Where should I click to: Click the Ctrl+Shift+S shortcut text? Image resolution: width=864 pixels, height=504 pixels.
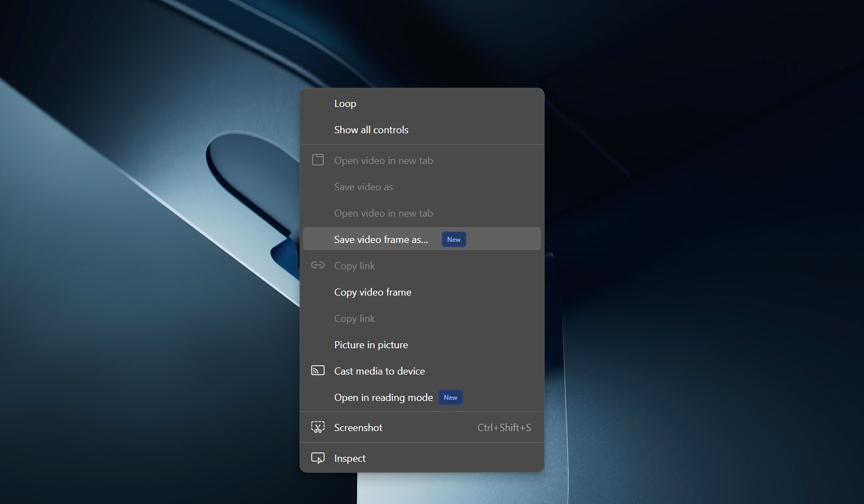pyautogui.click(x=504, y=428)
